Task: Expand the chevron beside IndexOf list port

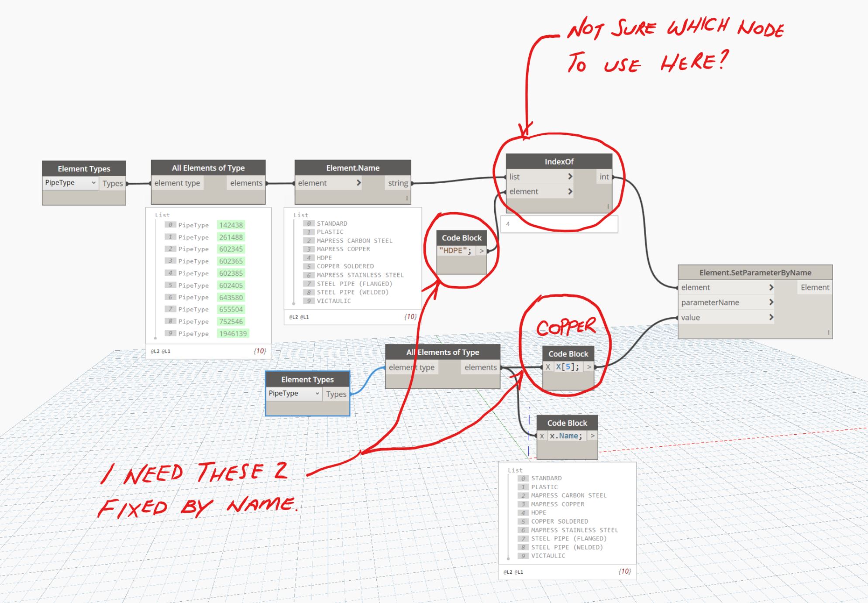Action: click(x=570, y=176)
